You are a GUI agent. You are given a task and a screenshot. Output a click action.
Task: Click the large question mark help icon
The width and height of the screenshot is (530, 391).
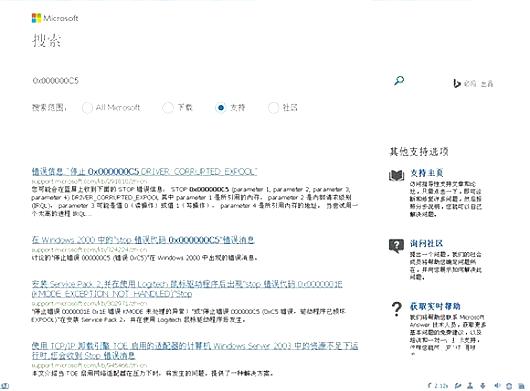397,309
